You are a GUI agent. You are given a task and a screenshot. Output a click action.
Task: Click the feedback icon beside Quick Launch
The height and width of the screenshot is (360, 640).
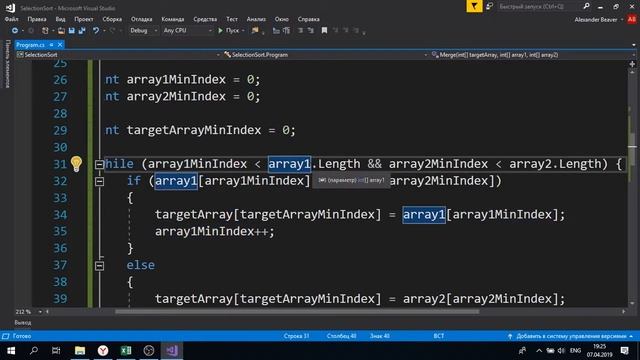pos(489,6)
